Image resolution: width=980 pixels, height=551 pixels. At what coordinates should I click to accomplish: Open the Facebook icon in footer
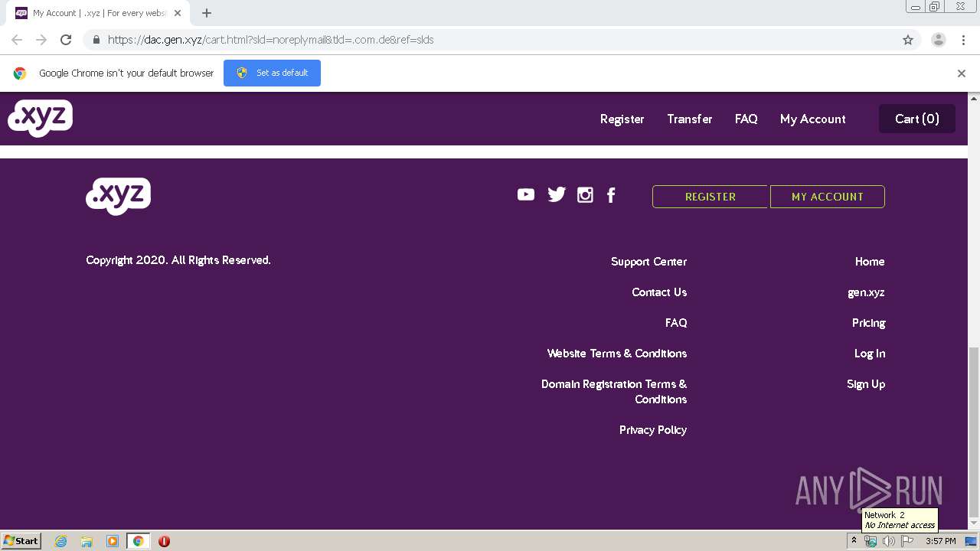point(611,195)
